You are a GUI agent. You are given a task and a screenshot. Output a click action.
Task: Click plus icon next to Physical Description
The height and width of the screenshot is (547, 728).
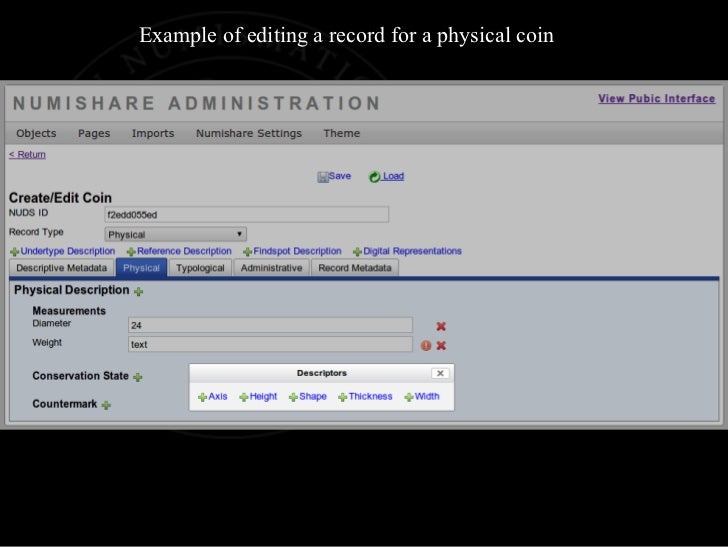click(138, 292)
